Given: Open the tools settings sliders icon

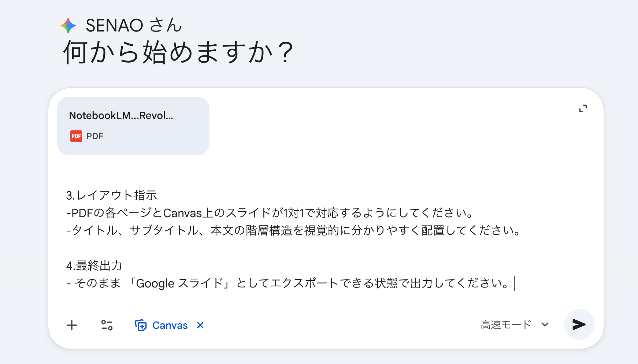Looking at the screenshot, I should pyautogui.click(x=107, y=325).
